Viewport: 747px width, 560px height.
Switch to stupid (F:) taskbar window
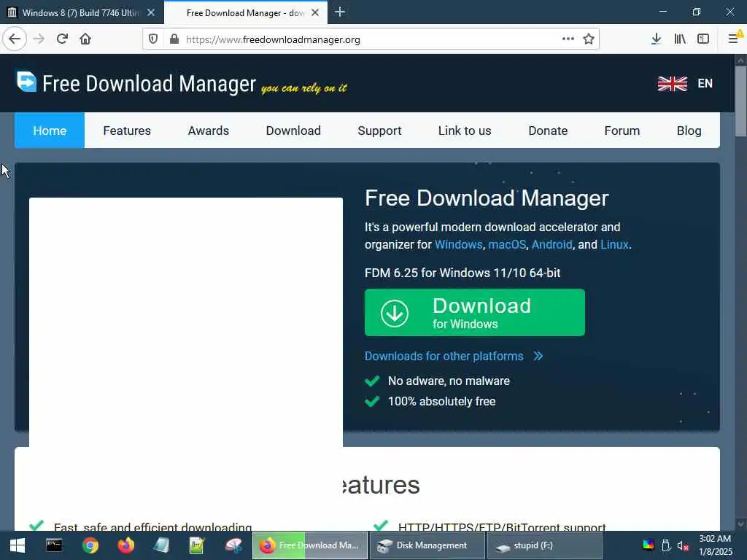pyautogui.click(x=544, y=545)
